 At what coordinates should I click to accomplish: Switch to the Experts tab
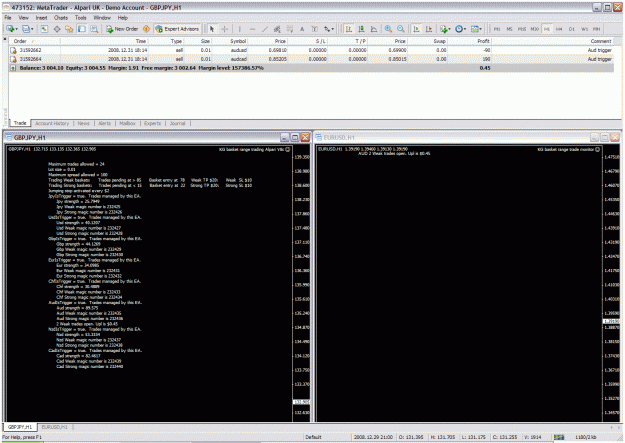[152, 123]
